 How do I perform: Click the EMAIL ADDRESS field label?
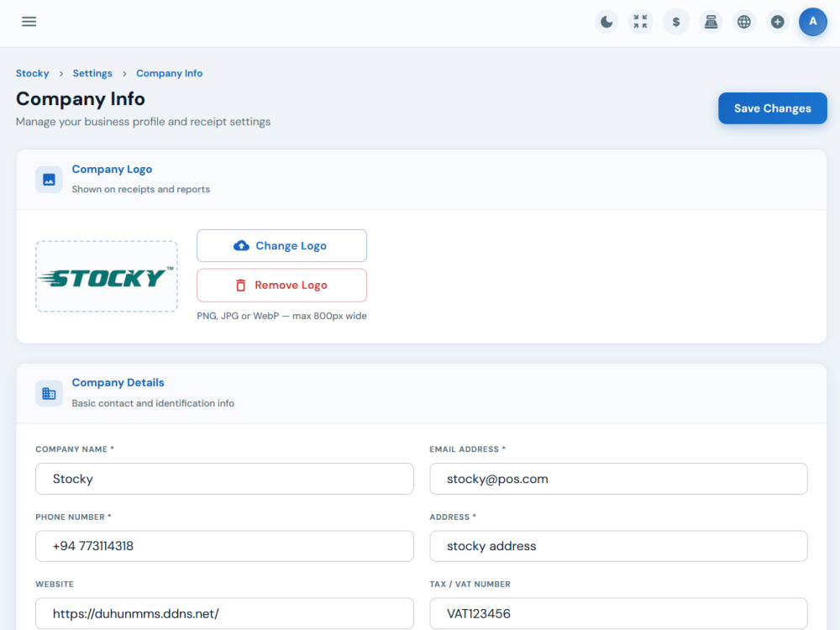[x=467, y=449]
